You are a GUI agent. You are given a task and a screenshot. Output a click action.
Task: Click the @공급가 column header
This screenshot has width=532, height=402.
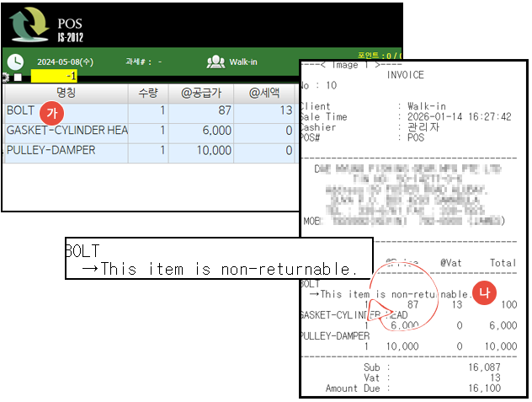point(201,93)
